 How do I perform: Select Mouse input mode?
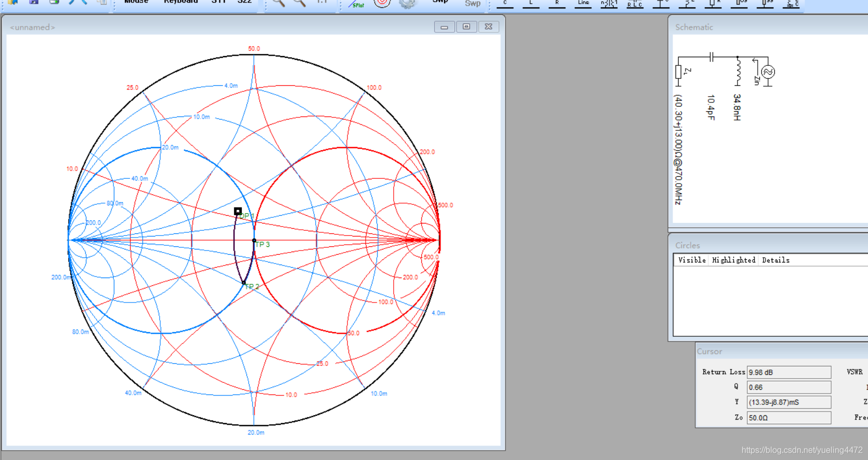coord(136,3)
